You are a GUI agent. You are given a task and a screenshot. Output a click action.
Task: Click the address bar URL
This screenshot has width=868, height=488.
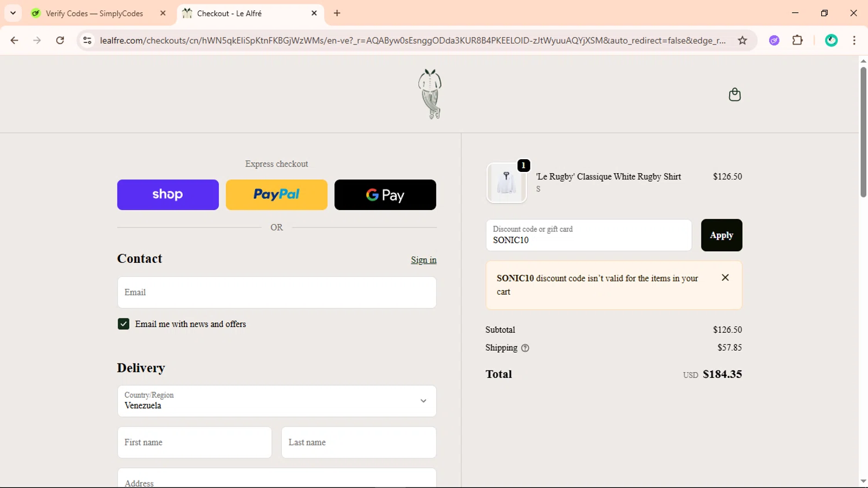412,41
